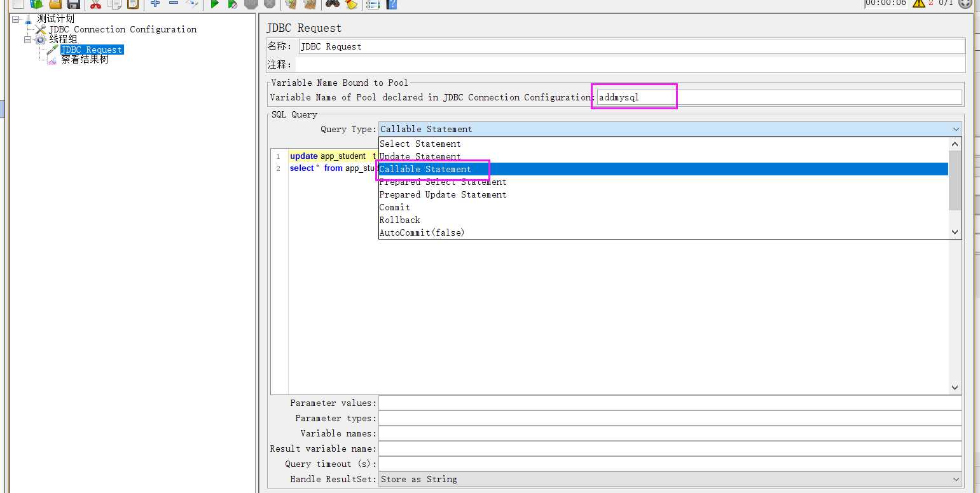Viewport: 980px width, 493px height.
Task: Click the gray Shutdown icon
Action: point(270,4)
